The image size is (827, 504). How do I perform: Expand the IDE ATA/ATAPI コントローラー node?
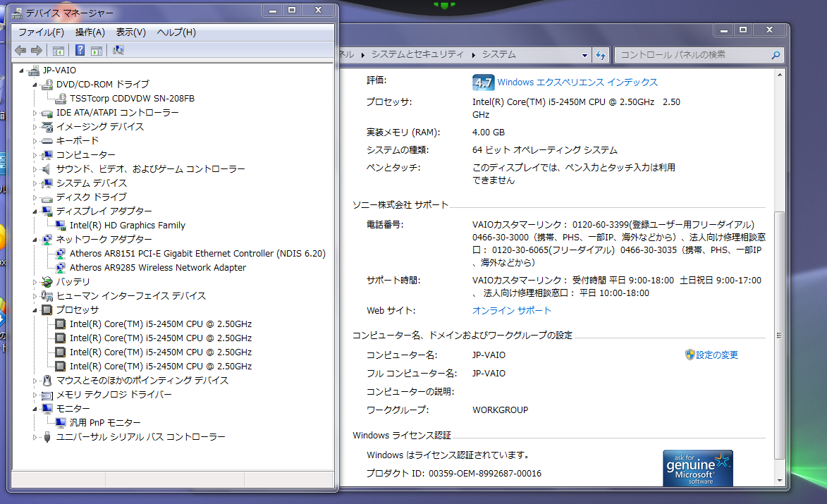coord(35,113)
